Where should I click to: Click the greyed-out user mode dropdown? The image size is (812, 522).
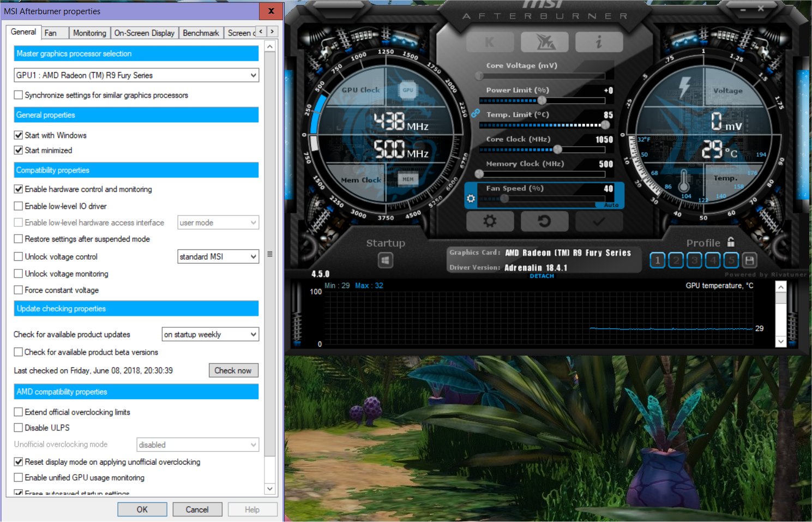[218, 223]
